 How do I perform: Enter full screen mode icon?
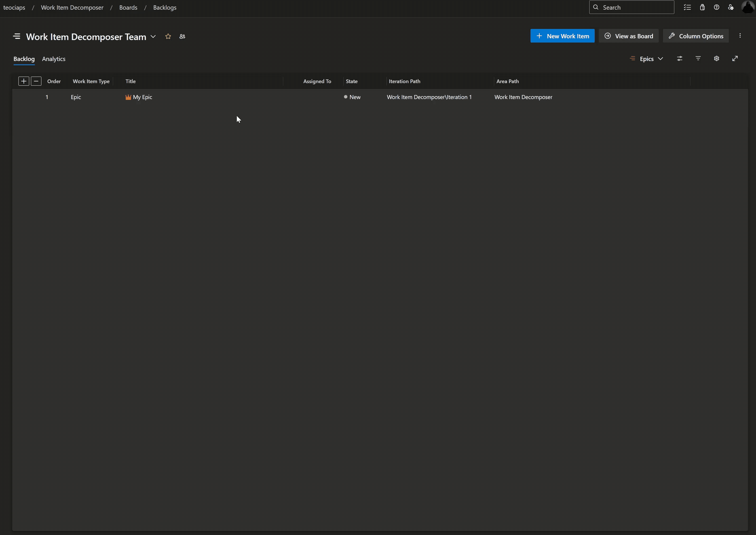(x=735, y=59)
